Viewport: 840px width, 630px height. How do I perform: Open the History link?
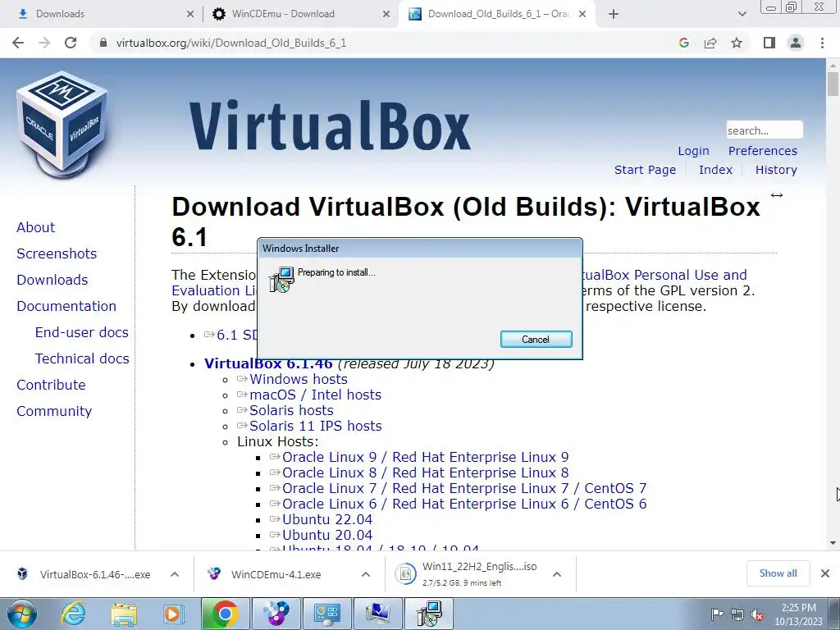coord(776,170)
